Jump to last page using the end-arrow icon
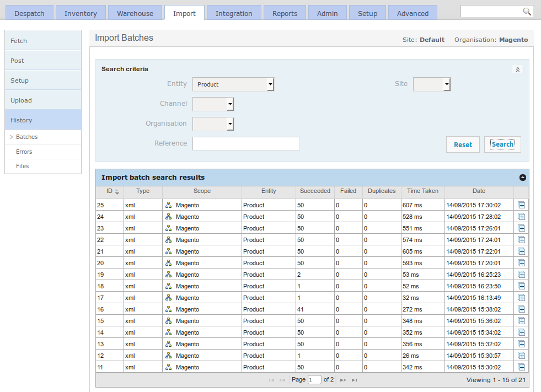This screenshot has height=392, width=541. 354,380
